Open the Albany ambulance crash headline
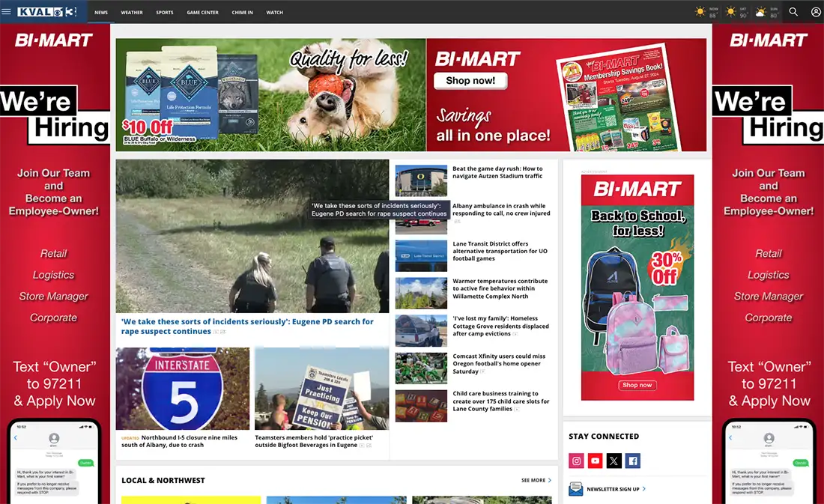This screenshot has width=824, height=504. click(501, 210)
